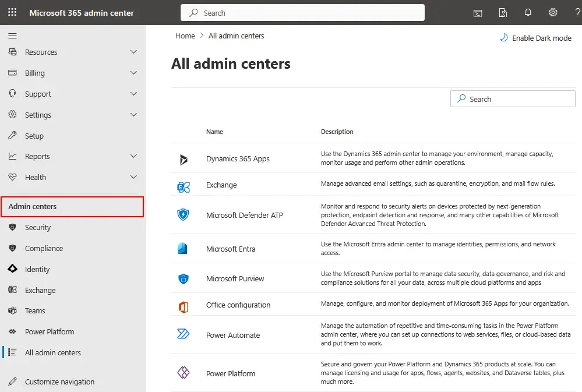
Task: Expand the Support chevron
Action: (133, 94)
